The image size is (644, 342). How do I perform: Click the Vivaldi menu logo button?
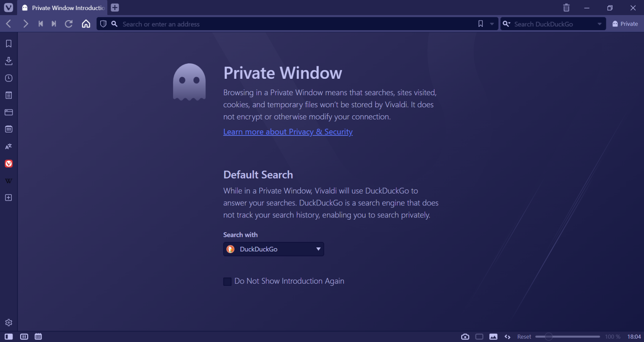point(8,8)
